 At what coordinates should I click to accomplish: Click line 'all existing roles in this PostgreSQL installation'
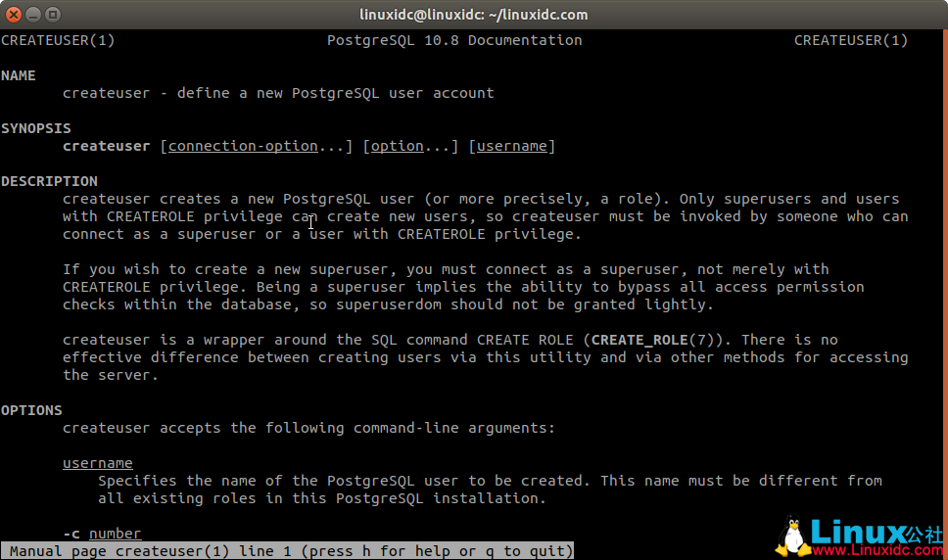coord(321,498)
